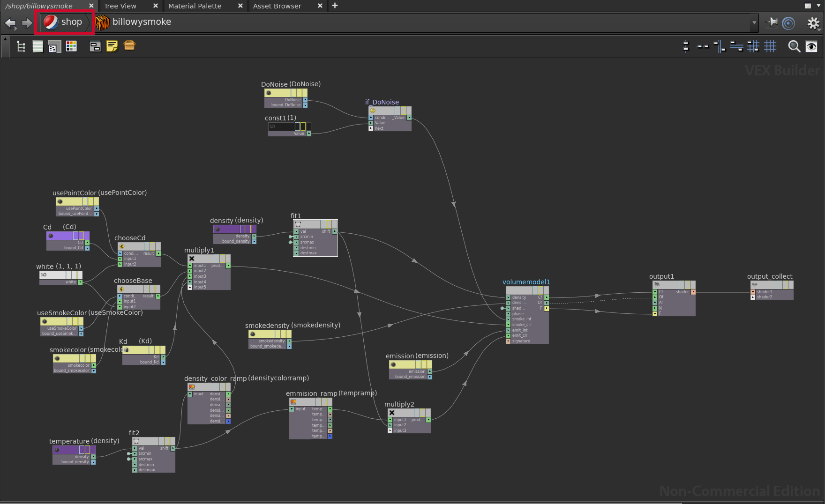Expand the path bar dropdown arrow
The image size is (825, 504).
click(x=754, y=22)
